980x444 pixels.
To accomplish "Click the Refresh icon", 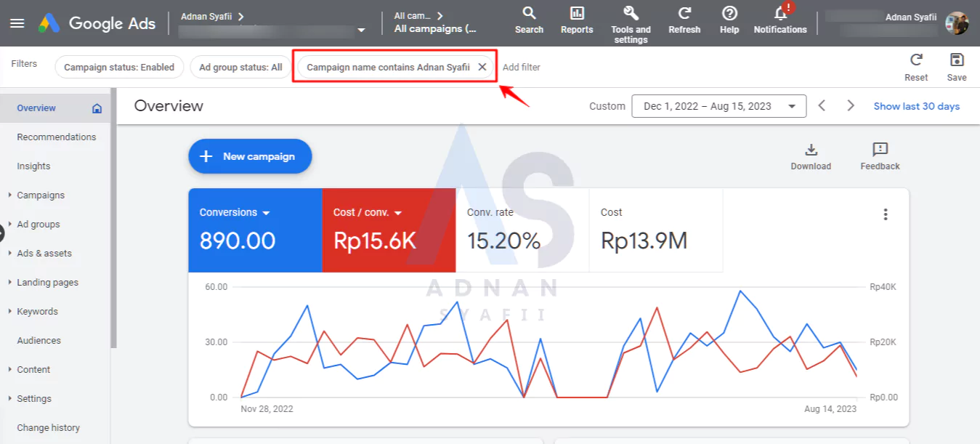I will [x=684, y=14].
